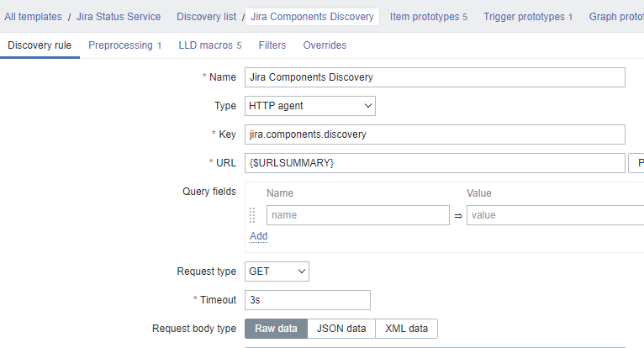Click the Add query field link

[x=259, y=236]
